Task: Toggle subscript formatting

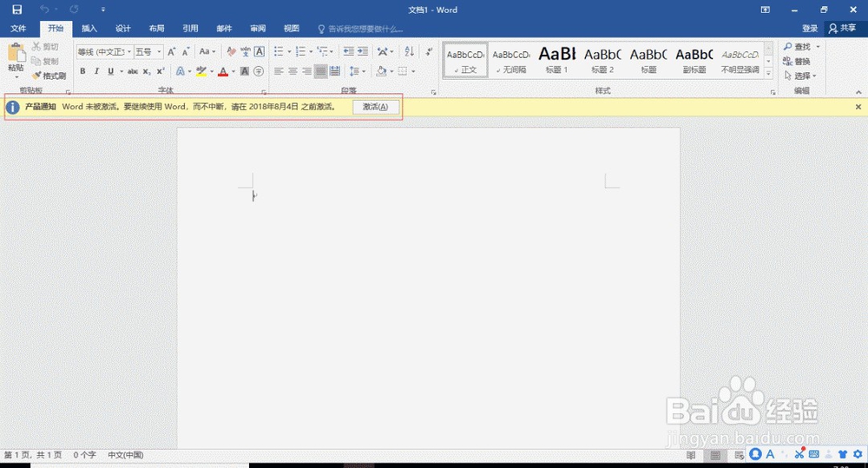Action: pos(146,71)
